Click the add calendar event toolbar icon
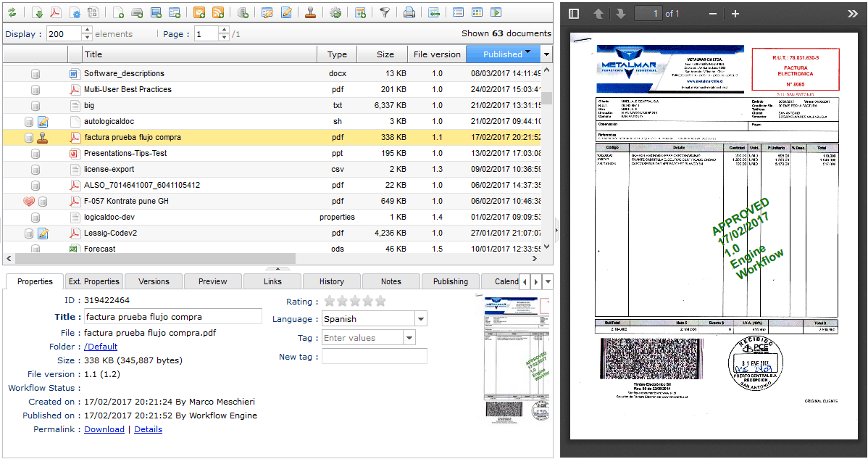 click(x=360, y=12)
